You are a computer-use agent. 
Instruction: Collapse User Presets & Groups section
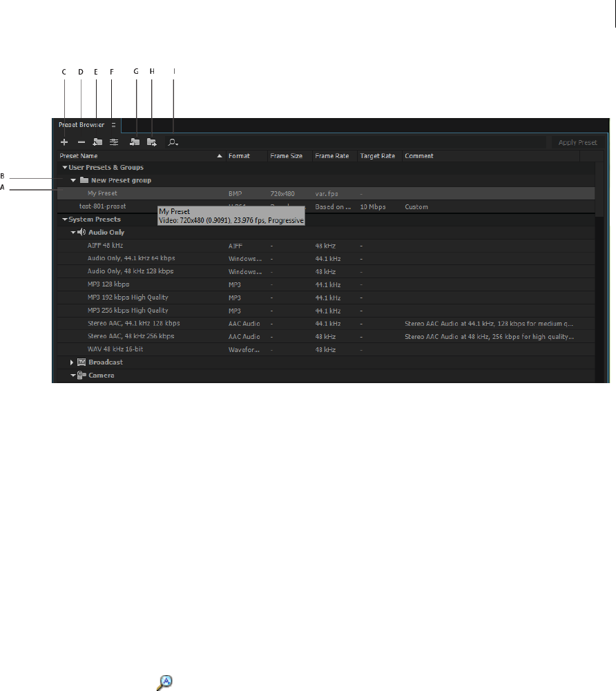(x=65, y=168)
